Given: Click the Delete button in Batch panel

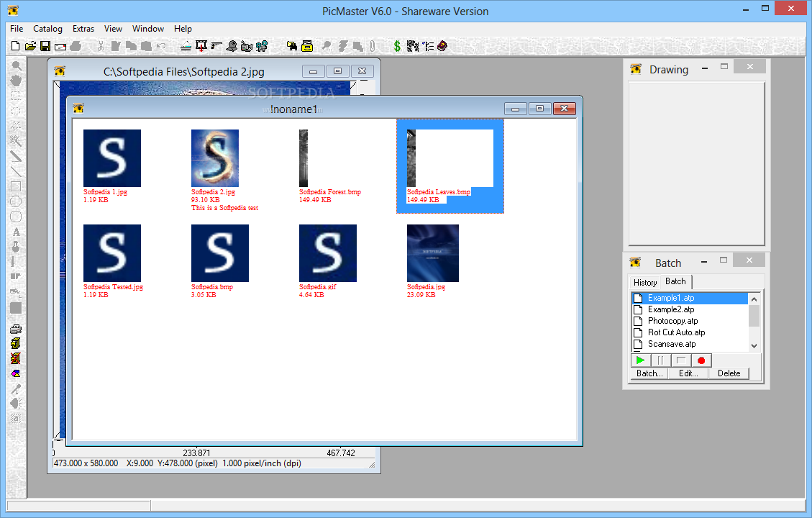Looking at the screenshot, I should click(x=729, y=373).
